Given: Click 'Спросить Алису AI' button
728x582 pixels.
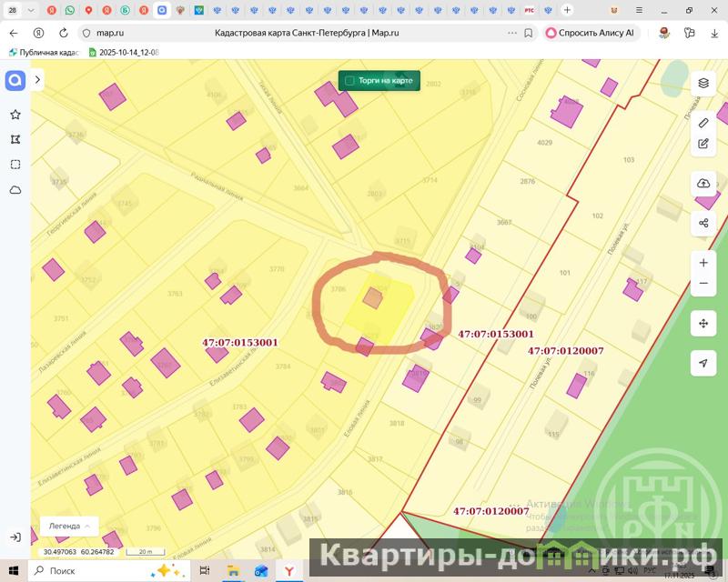Looking at the screenshot, I should pos(591,33).
